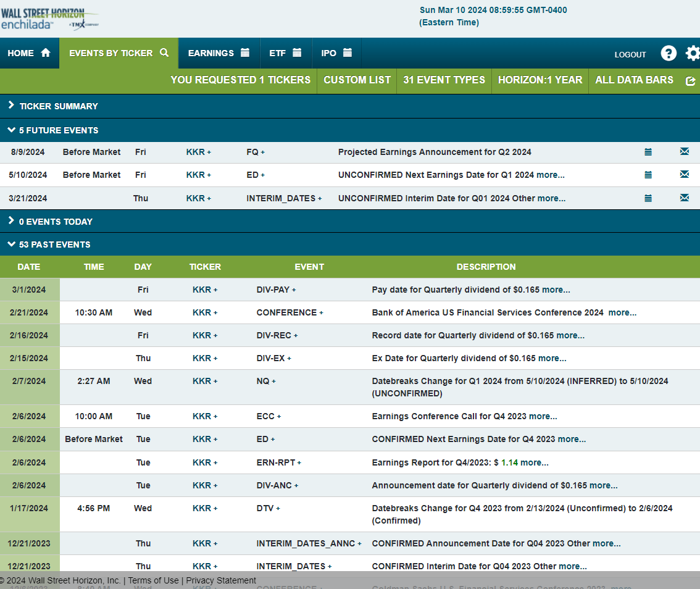This screenshot has width=700, height=589.
Task: Click email icon for 8/9/2024 earnings row
Action: 684,152
